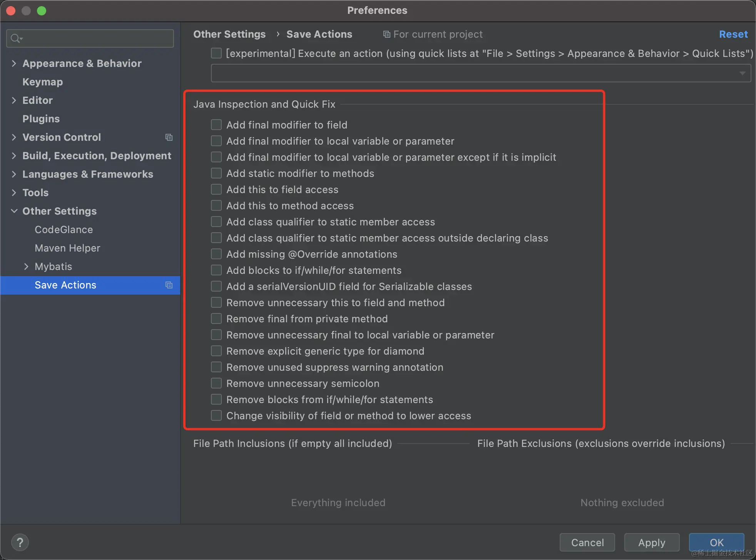Enable 'Add final modifier to field'
Screen dimensions: 756x560
(x=216, y=125)
